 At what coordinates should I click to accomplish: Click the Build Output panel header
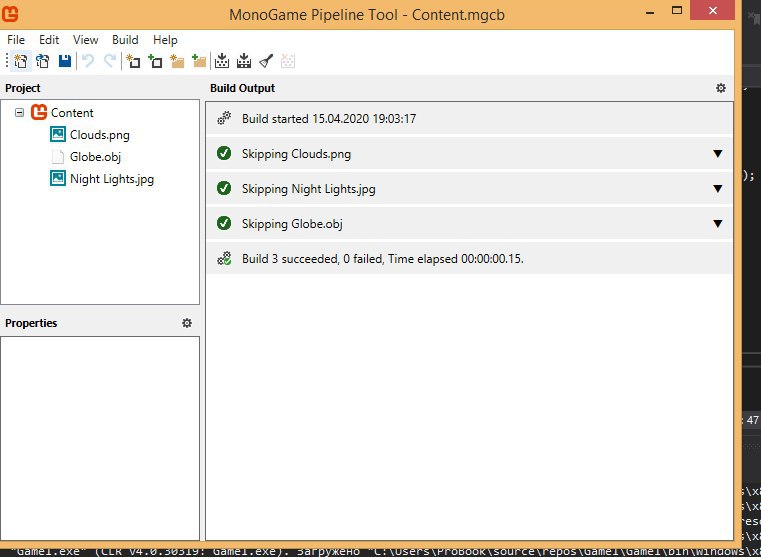tap(242, 88)
